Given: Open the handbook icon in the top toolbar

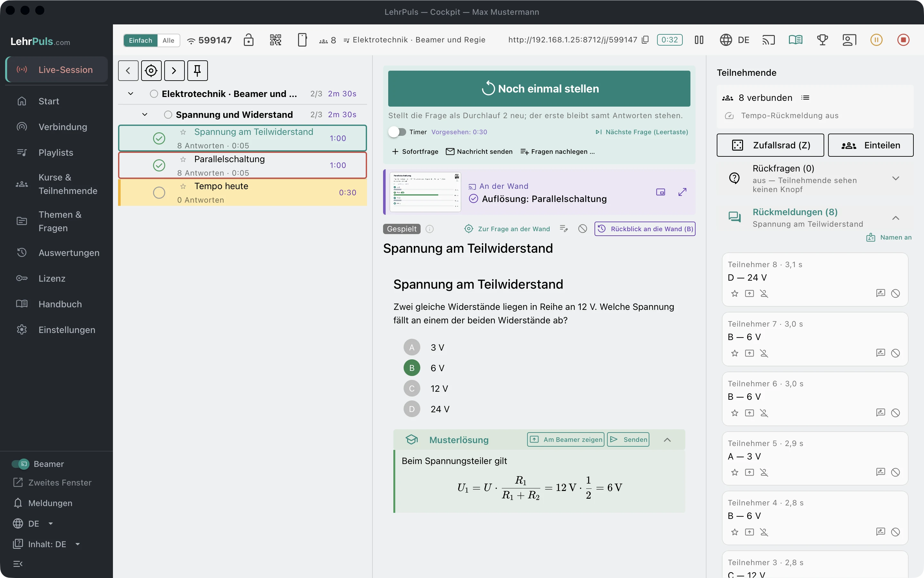Looking at the screenshot, I should tap(796, 40).
